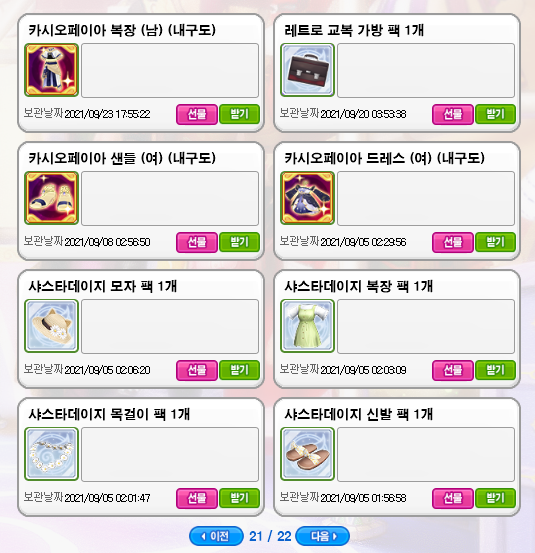Click the 21 / 22 page indicator

270,536
